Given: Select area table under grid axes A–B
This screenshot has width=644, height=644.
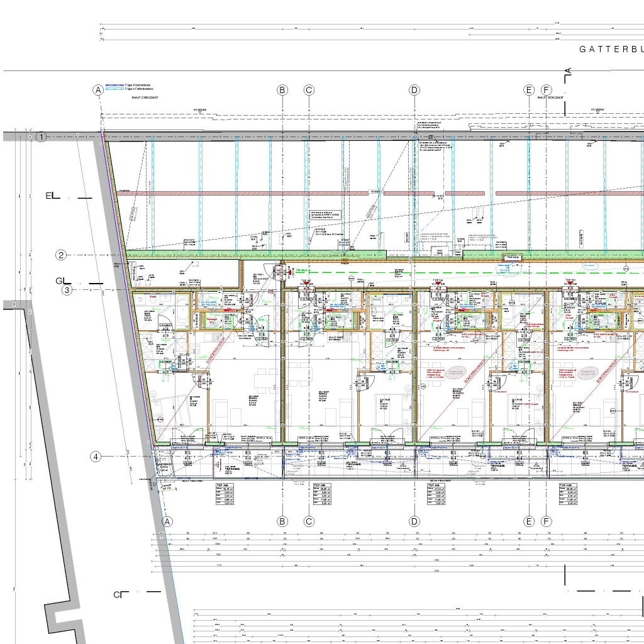Looking at the screenshot, I should (x=225, y=494).
